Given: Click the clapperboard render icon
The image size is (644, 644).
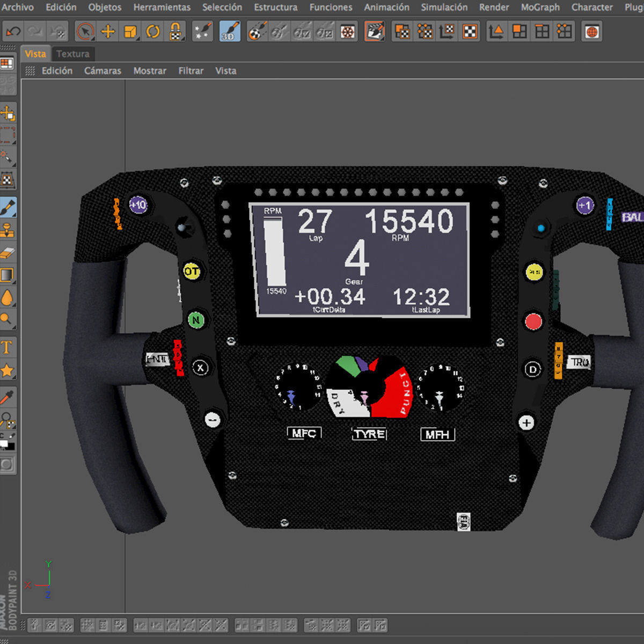Looking at the screenshot, I should (375, 32).
